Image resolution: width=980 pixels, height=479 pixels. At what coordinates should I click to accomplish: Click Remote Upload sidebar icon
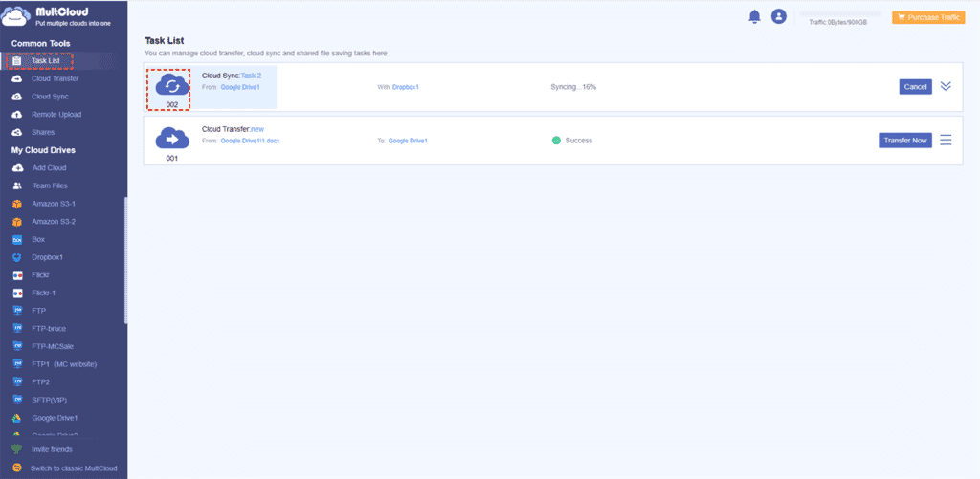(17, 115)
